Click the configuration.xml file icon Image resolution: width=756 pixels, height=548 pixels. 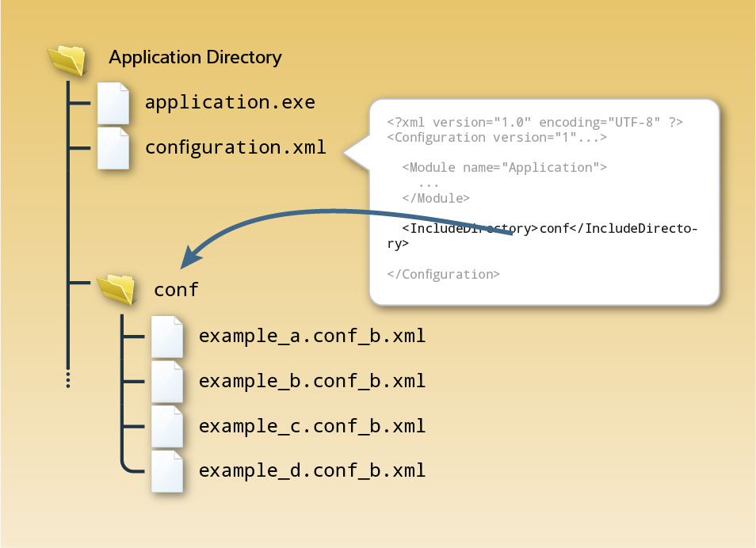pyautogui.click(x=113, y=149)
